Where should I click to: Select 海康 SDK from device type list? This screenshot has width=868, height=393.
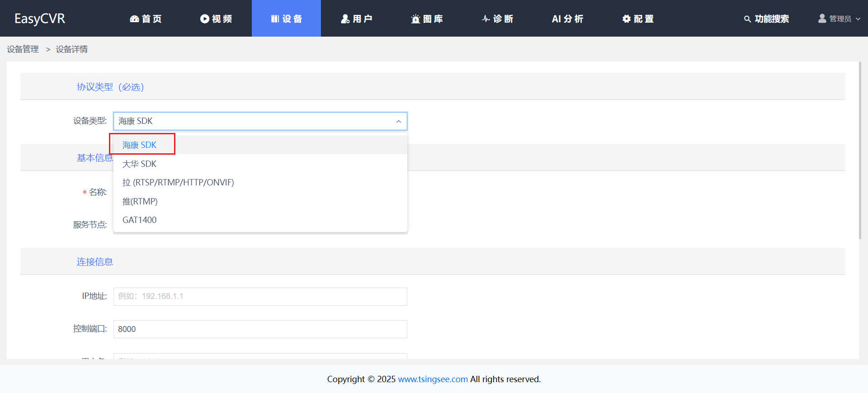(x=139, y=145)
